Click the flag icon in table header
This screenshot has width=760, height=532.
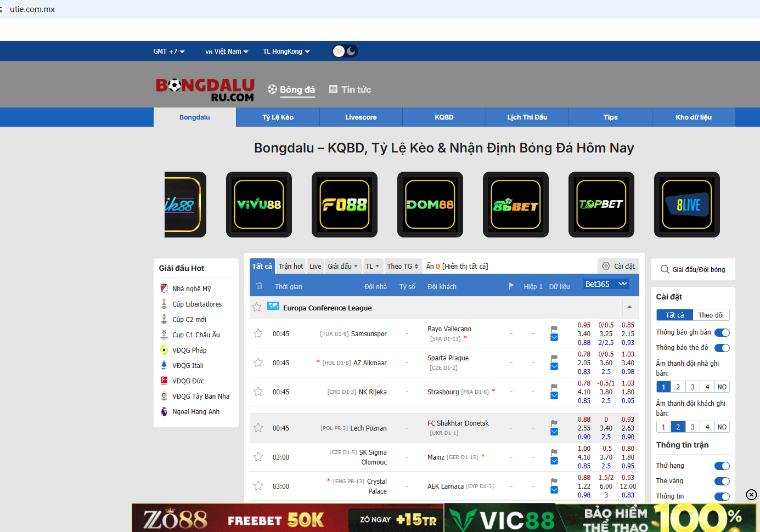(511, 286)
